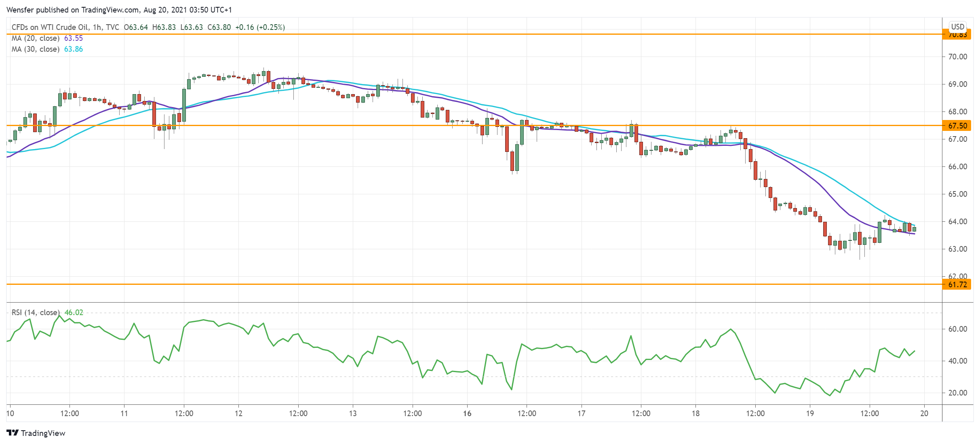Click the upper orange horizontal line at 70.83
The image size is (980, 444).
tap(485, 35)
